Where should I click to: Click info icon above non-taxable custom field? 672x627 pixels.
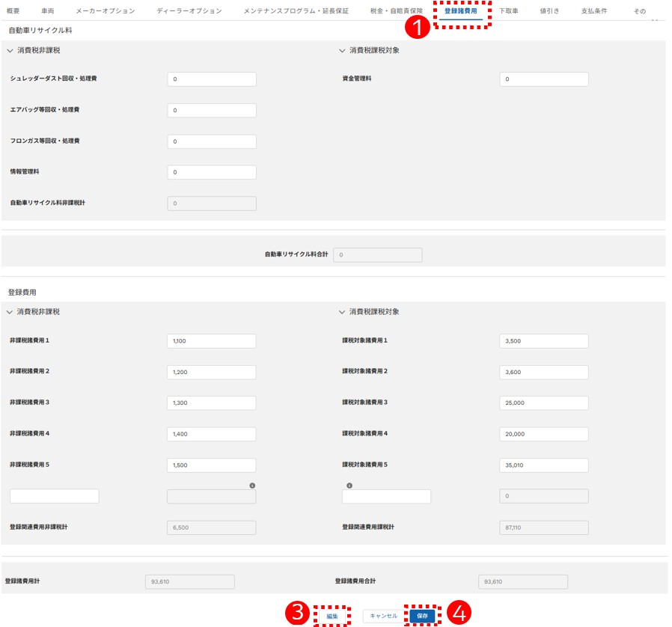pos(252,486)
